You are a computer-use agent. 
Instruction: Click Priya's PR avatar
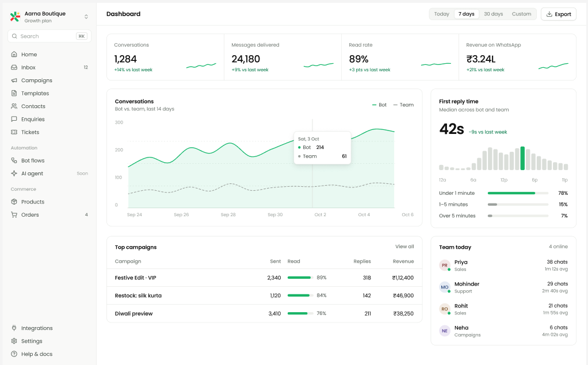click(445, 266)
